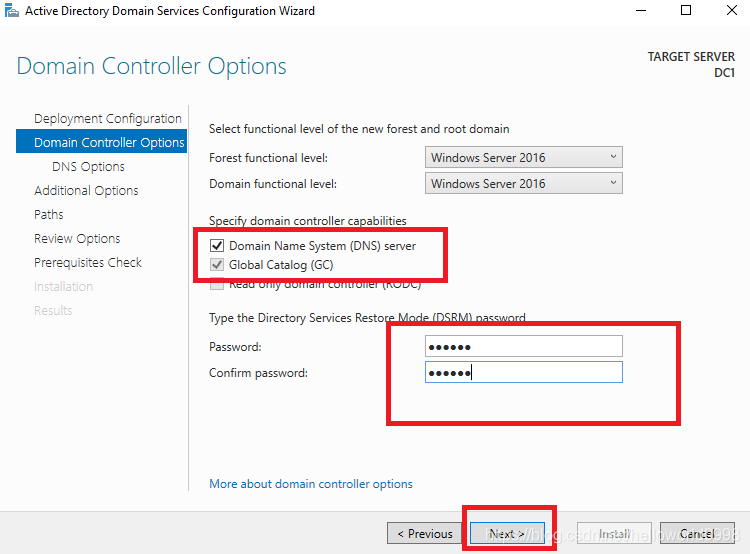Click the wizard icon in the title bar
750x554 pixels.
coord(11,10)
